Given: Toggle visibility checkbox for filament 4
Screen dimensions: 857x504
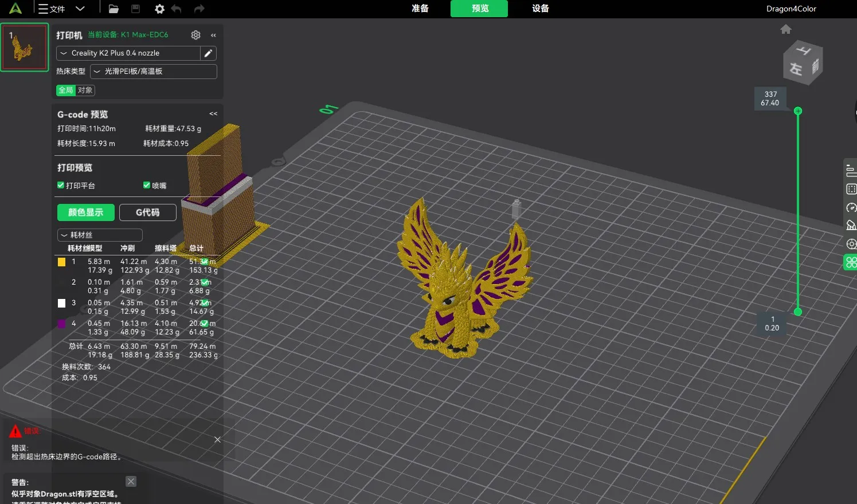Looking at the screenshot, I should [x=204, y=323].
